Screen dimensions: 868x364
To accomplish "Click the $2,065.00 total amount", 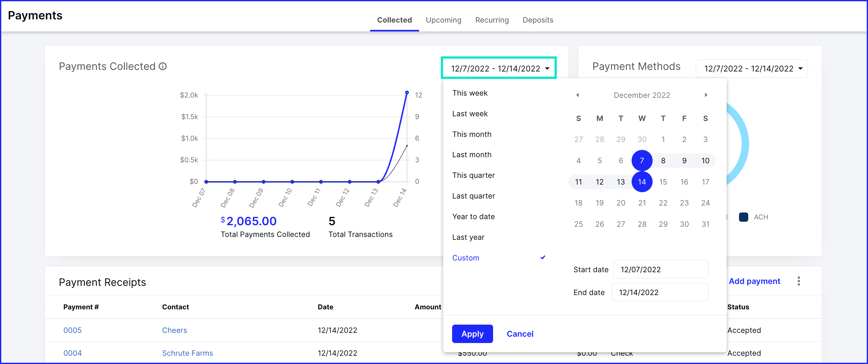I will [248, 221].
